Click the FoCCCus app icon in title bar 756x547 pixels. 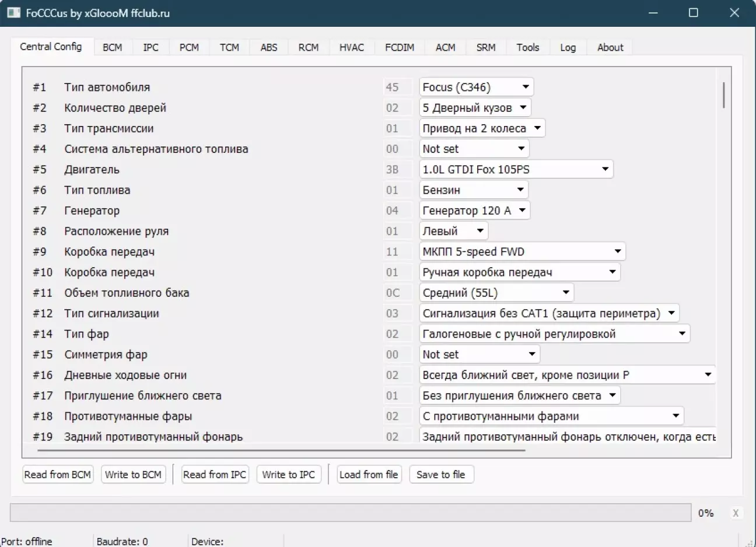click(x=14, y=12)
